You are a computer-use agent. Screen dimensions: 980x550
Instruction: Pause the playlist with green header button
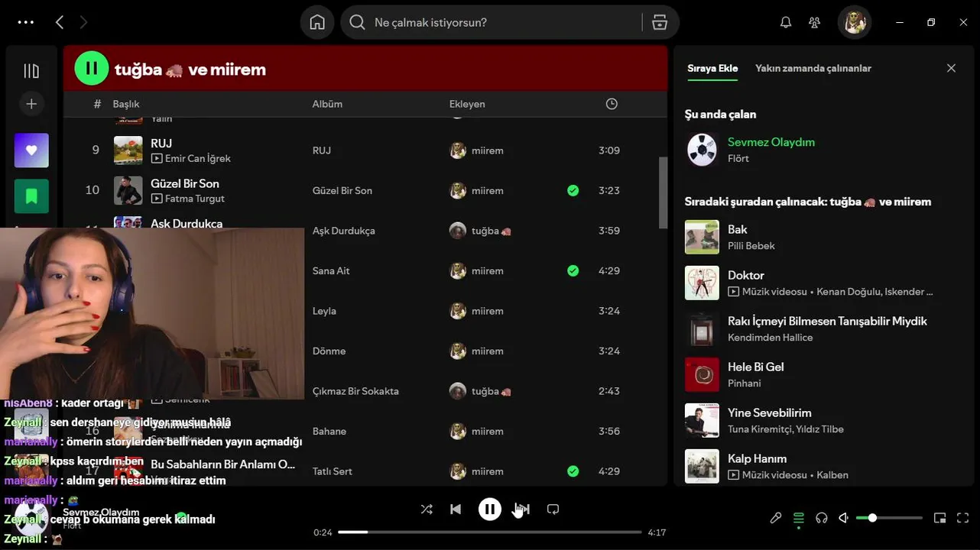91,69
